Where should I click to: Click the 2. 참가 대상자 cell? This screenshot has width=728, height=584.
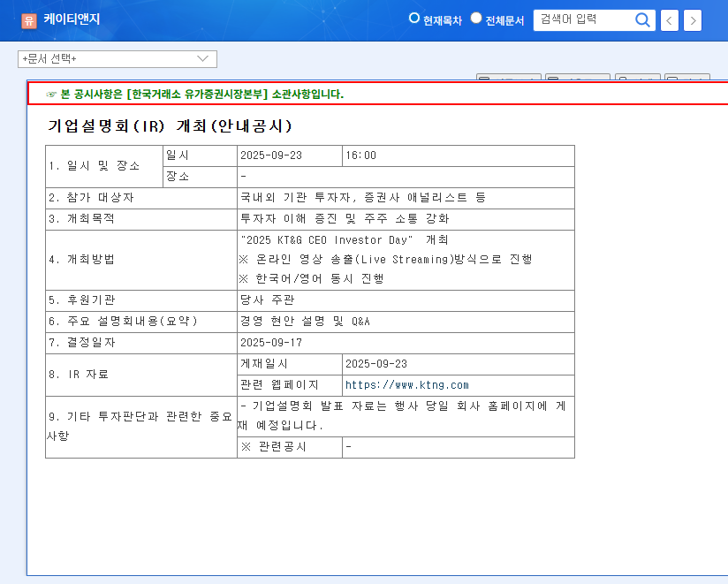(x=141, y=198)
